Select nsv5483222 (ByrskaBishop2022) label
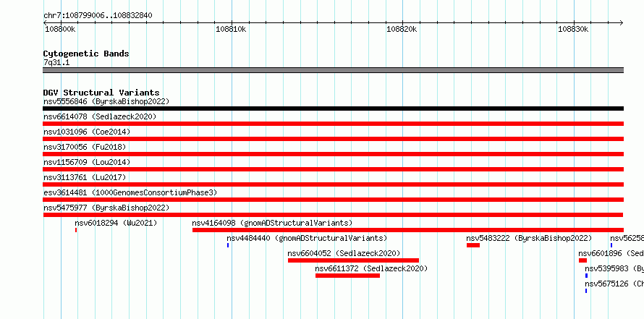The image size is (644, 319). point(529,238)
